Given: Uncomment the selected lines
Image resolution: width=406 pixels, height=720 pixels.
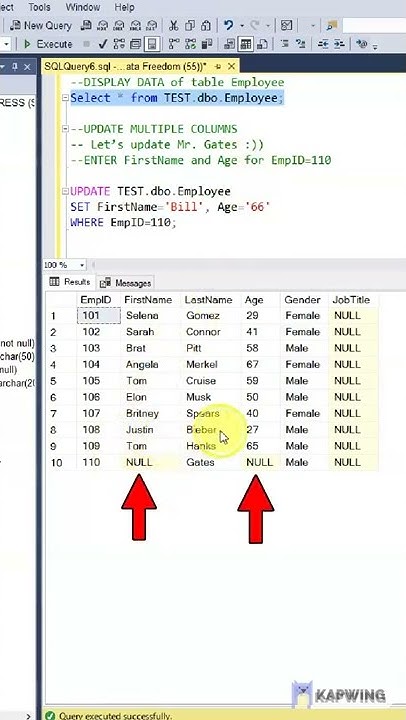Looking at the screenshot, I should [301, 45].
